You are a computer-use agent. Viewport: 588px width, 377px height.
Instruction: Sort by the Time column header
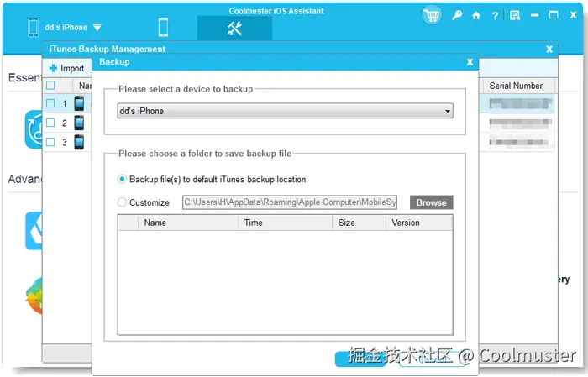coord(285,223)
